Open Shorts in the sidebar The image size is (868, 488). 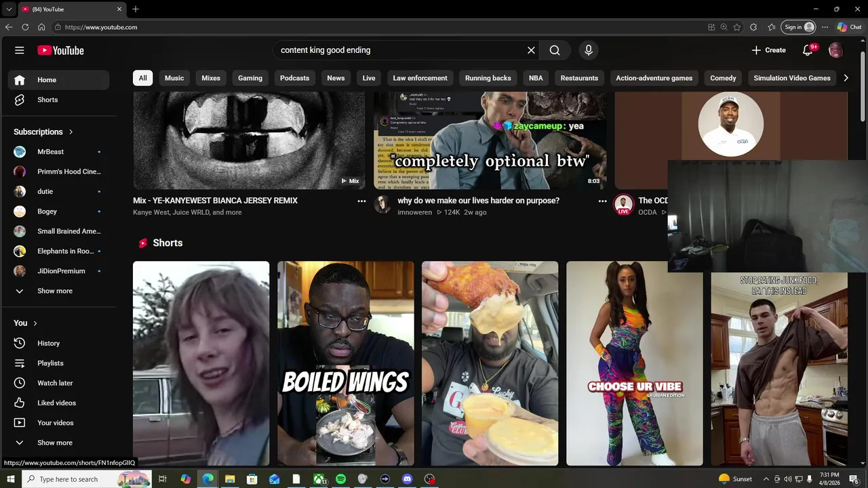coord(58,100)
